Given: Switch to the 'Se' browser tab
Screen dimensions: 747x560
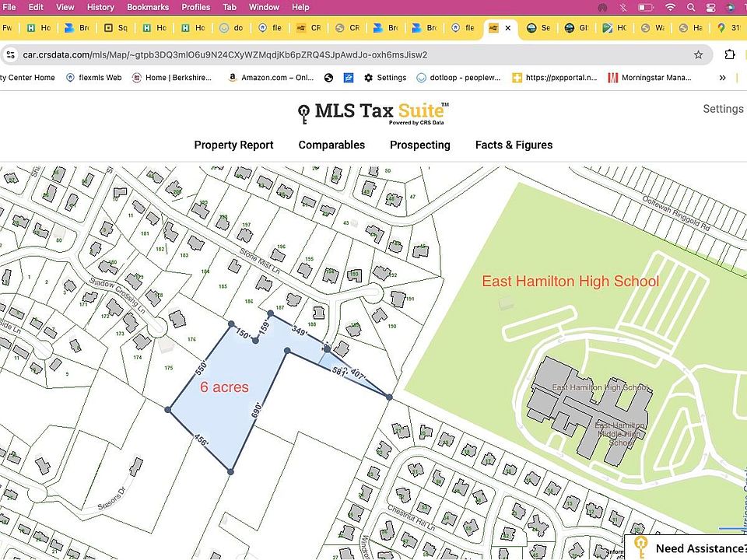Looking at the screenshot, I should click(538, 28).
